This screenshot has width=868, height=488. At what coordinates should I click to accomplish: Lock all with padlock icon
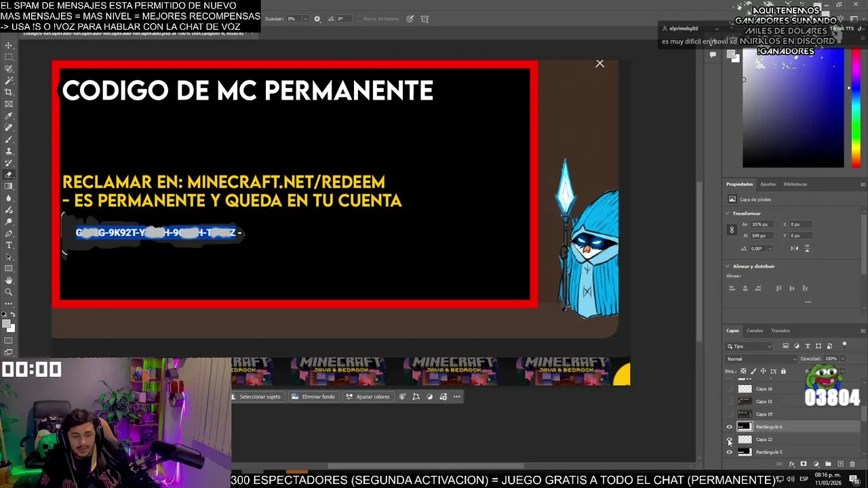click(783, 371)
